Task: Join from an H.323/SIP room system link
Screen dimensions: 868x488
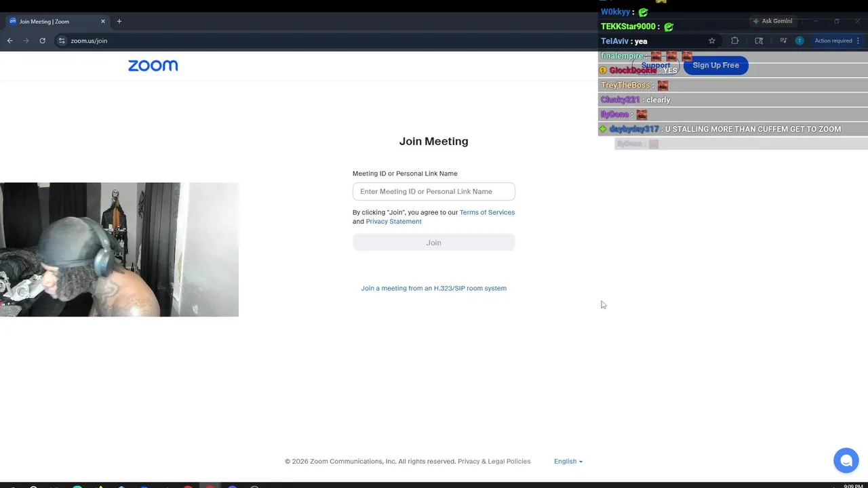Action: pos(434,288)
